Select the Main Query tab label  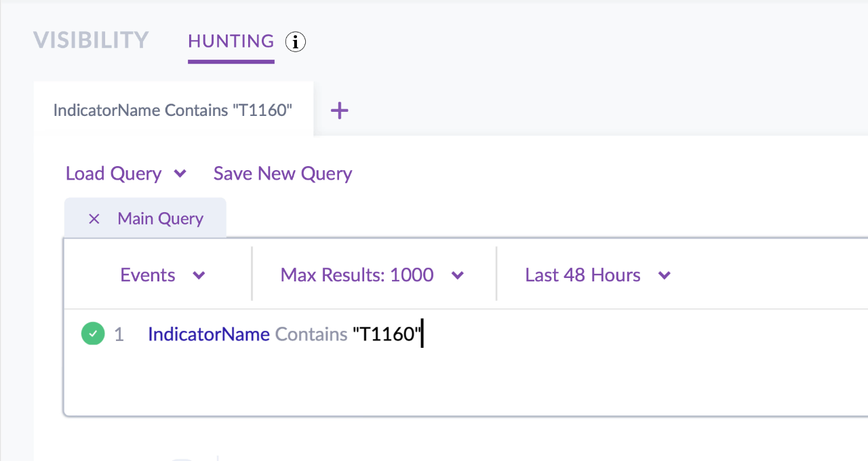(x=160, y=218)
